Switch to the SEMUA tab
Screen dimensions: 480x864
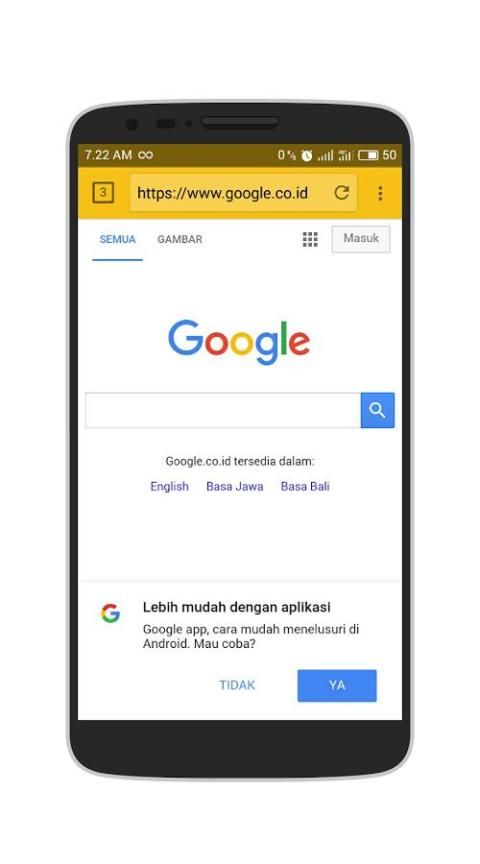pos(117,239)
